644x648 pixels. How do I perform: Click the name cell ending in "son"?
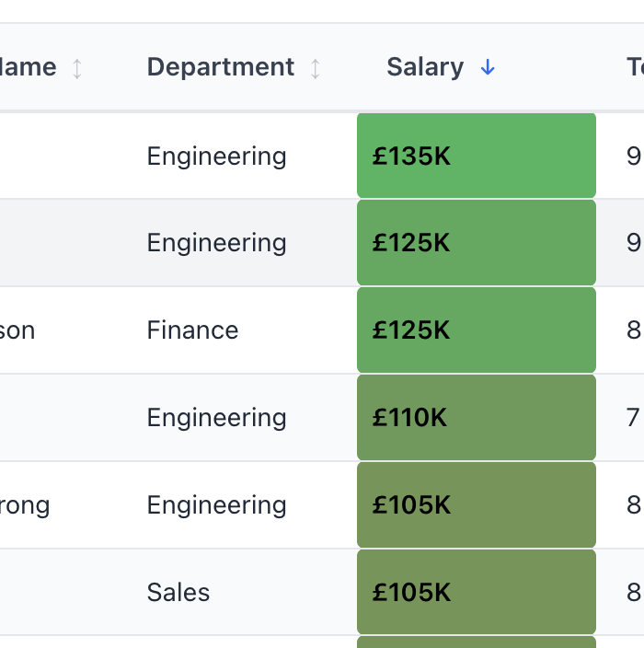pos(18,330)
